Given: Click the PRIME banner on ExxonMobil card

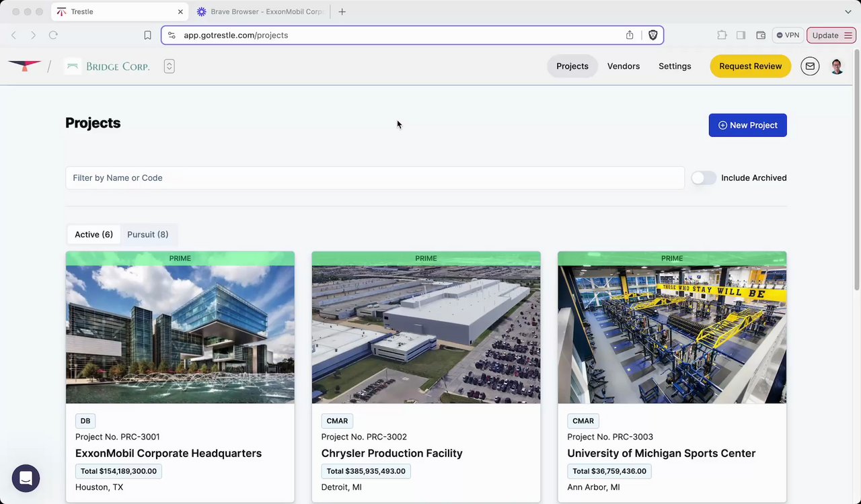Looking at the screenshot, I should [x=180, y=258].
